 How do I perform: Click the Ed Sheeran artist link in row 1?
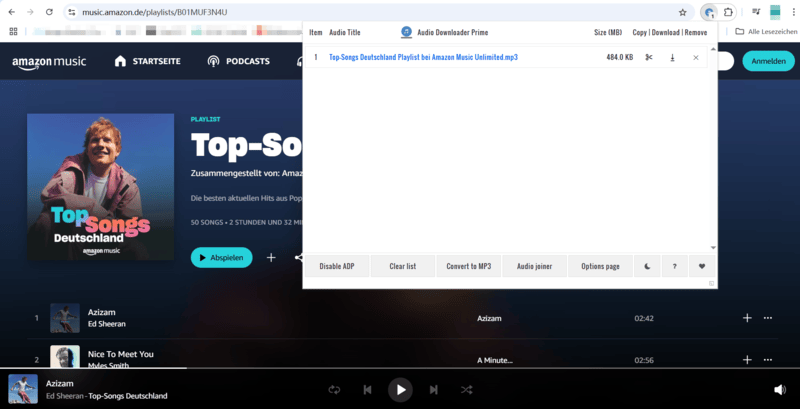point(107,324)
